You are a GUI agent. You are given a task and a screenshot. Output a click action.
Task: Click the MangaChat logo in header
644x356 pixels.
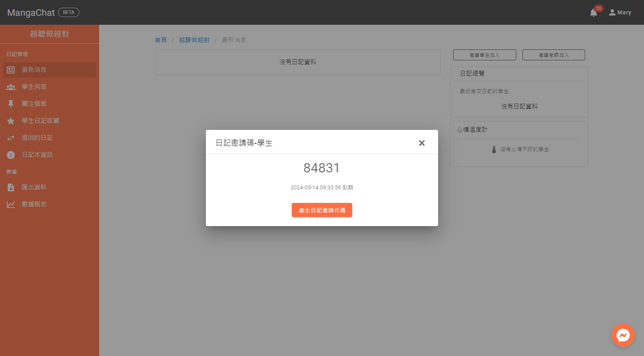tap(31, 13)
